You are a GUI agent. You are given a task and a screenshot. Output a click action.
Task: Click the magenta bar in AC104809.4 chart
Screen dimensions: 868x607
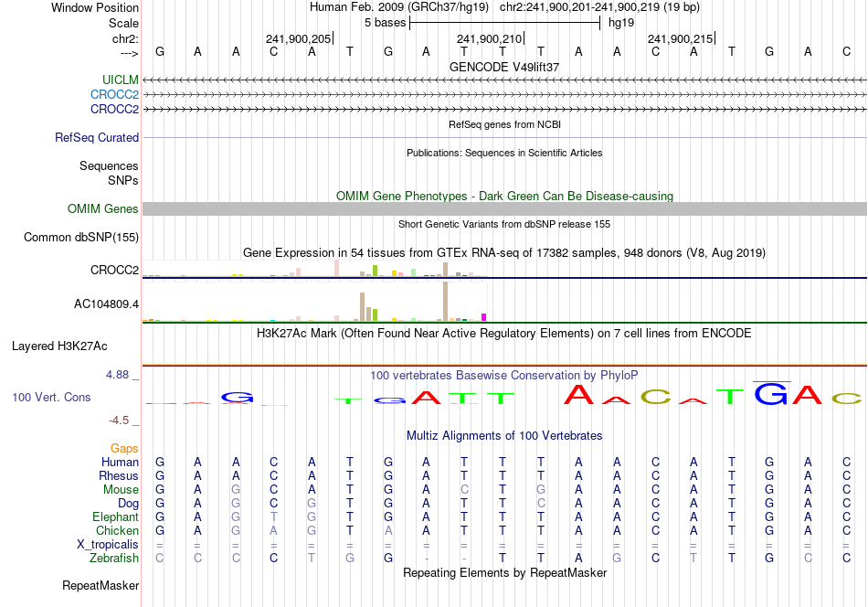[x=484, y=317]
